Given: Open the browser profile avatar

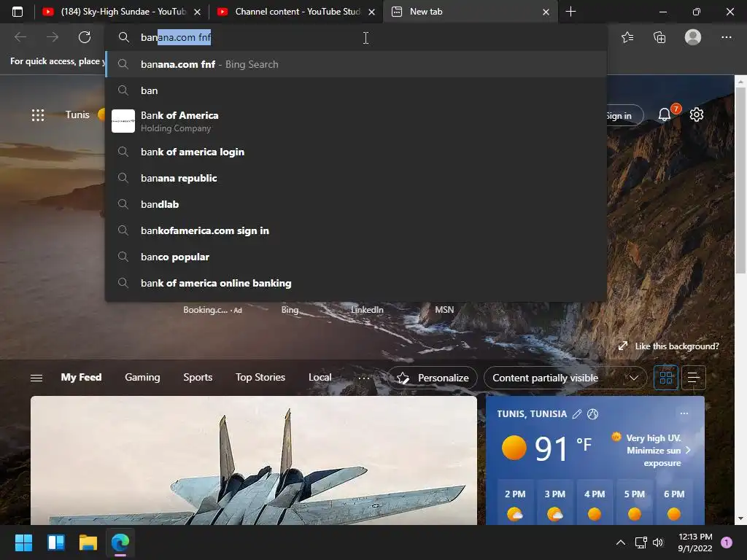Looking at the screenshot, I should click(693, 37).
